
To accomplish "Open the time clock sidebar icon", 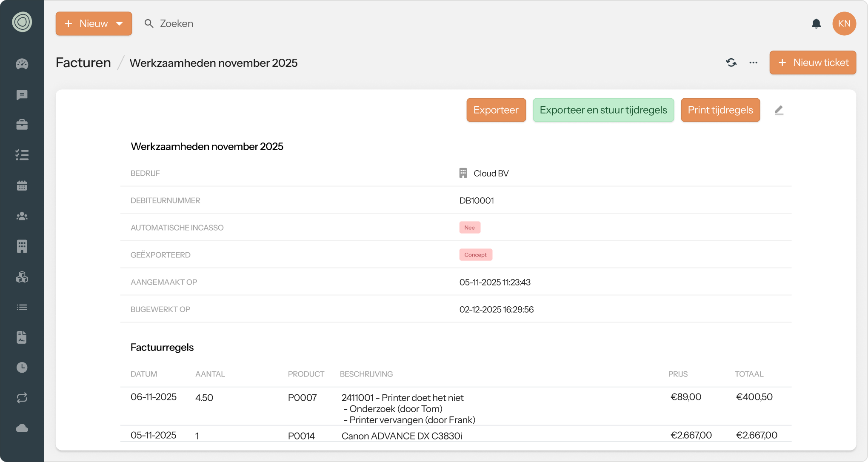I will click(x=22, y=368).
